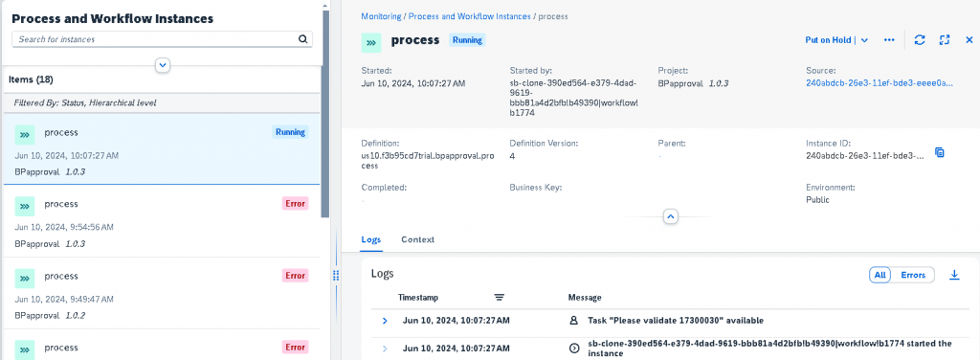This screenshot has height=360, width=980.
Task: Focus the Search for instances field
Action: click(x=156, y=38)
